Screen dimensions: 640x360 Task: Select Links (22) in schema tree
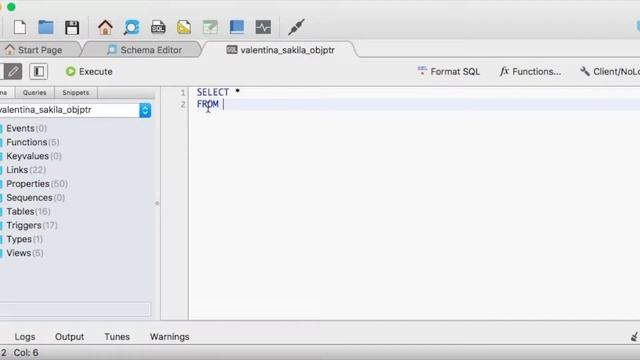point(26,170)
